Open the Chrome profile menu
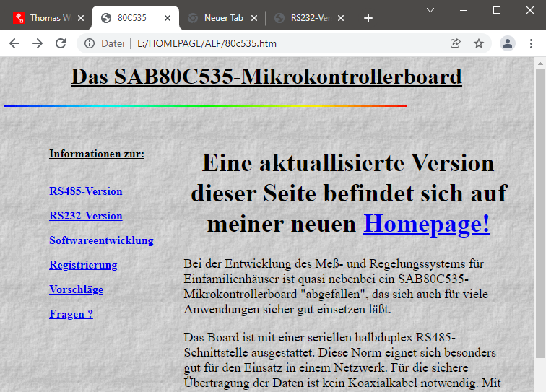 508,43
